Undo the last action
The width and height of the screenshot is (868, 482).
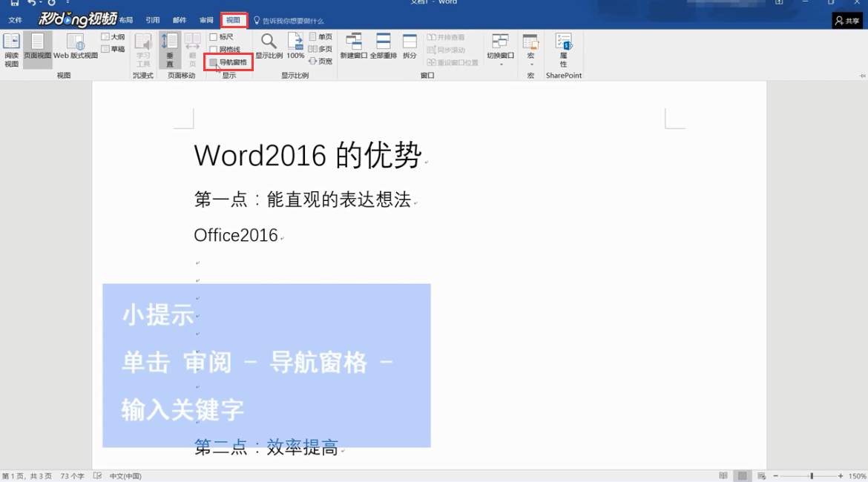[x=32, y=3]
